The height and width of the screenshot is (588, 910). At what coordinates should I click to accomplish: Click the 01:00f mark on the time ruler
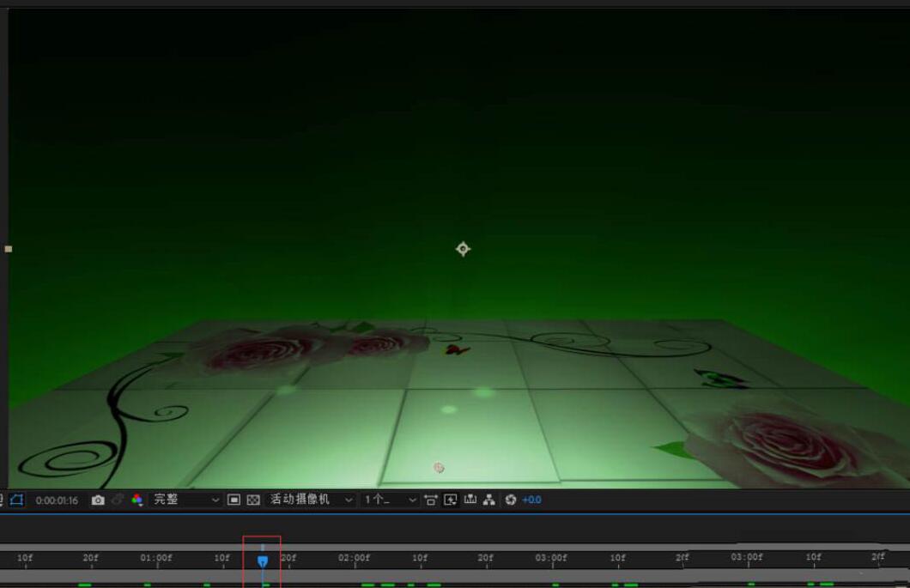[156, 558]
